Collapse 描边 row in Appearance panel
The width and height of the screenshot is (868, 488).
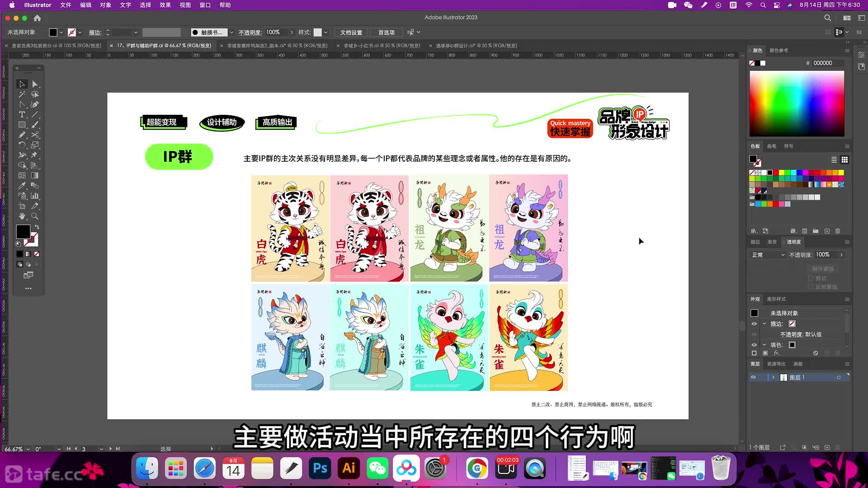click(x=764, y=324)
